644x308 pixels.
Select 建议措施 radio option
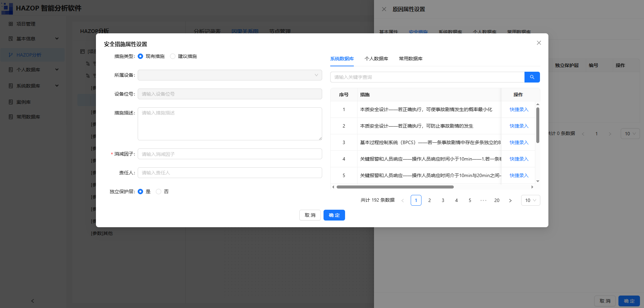click(173, 56)
